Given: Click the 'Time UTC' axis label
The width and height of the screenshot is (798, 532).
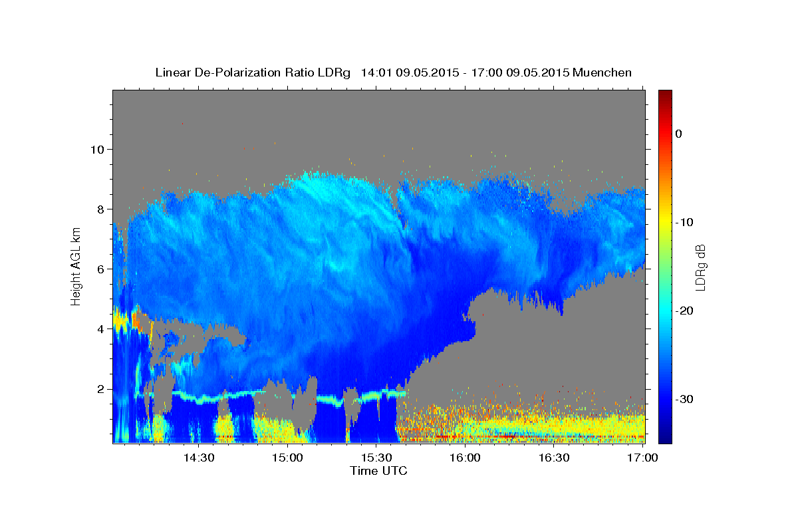Looking at the screenshot, I should (x=378, y=471).
